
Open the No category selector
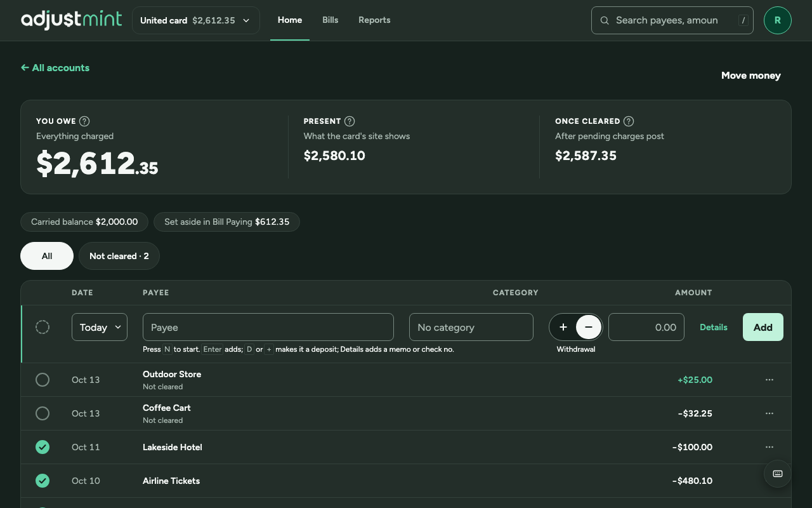click(471, 327)
